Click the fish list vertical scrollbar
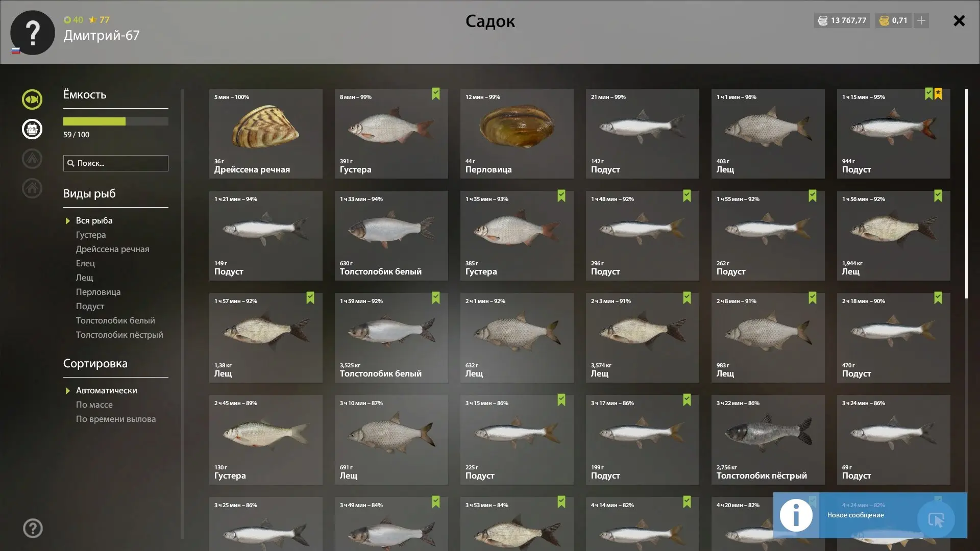980x551 pixels. click(966, 194)
